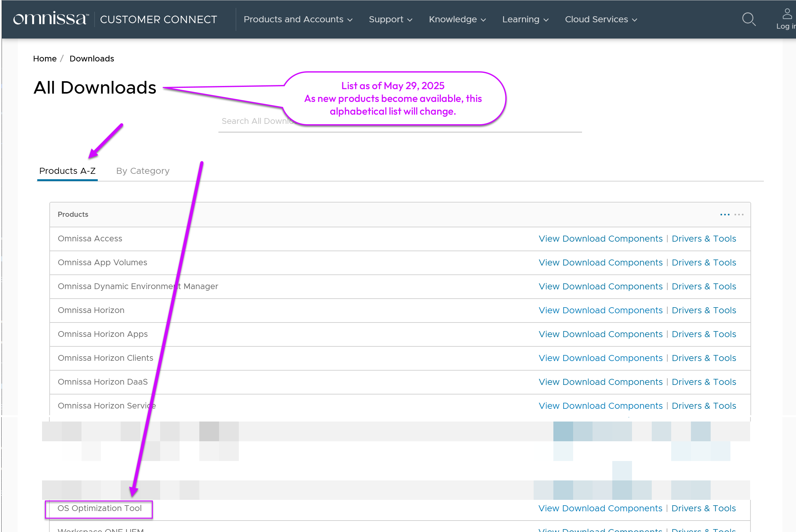Viewport: 796px width, 532px height.
Task: Click the Products column header
Action: point(73,215)
